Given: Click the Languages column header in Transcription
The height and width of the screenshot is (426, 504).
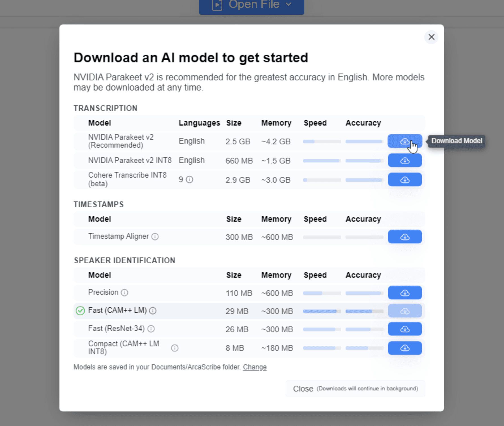Looking at the screenshot, I should 199,123.
